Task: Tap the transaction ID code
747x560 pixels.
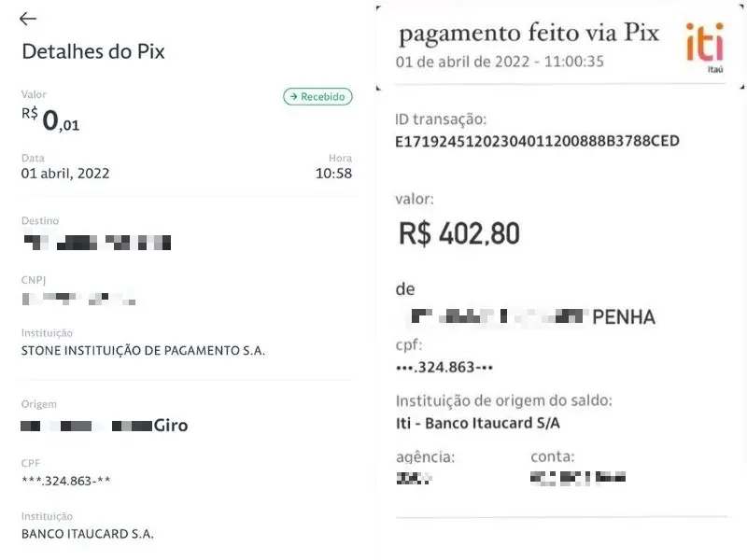Action: pyautogui.click(x=537, y=141)
